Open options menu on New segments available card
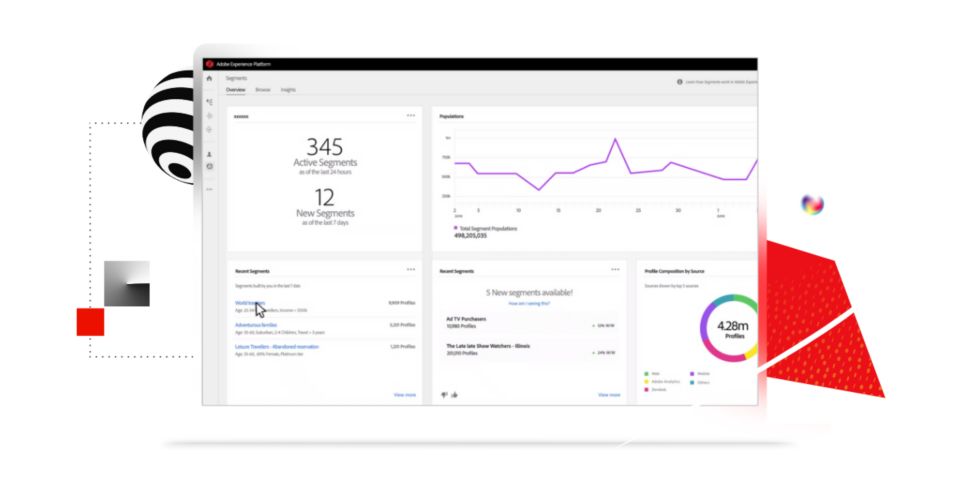This screenshot has width=960, height=480. click(x=615, y=269)
